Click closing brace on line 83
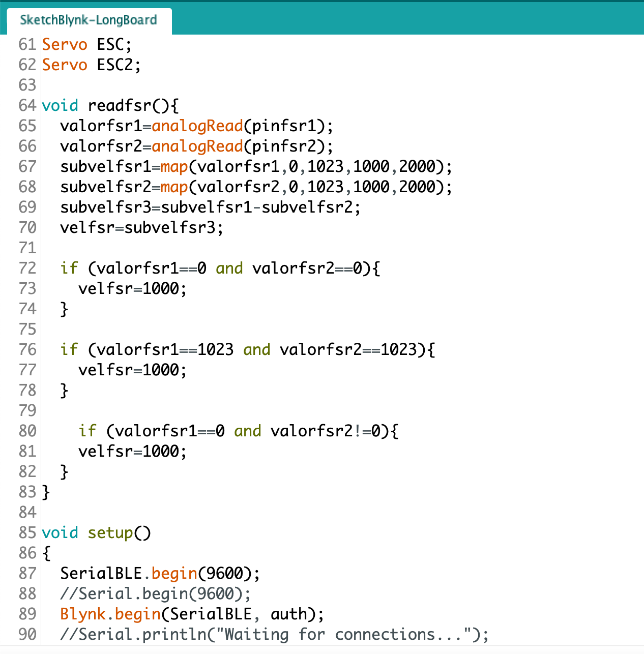Image resolution: width=644 pixels, height=654 pixels. (x=46, y=492)
